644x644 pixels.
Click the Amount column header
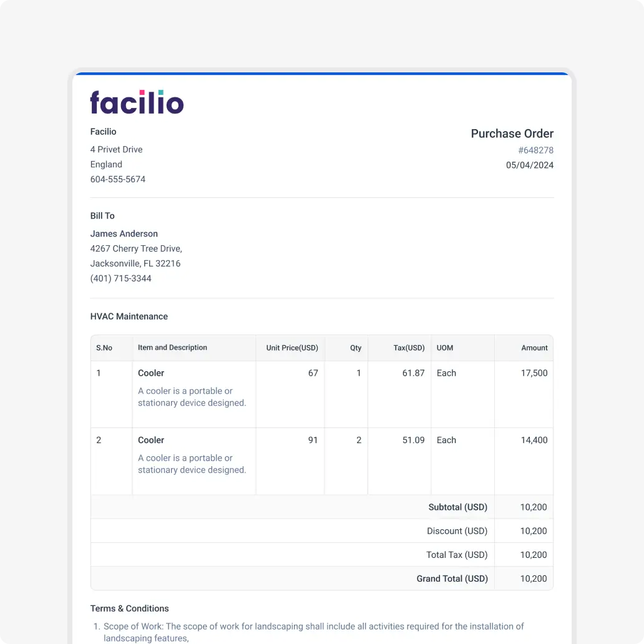pyautogui.click(x=534, y=348)
